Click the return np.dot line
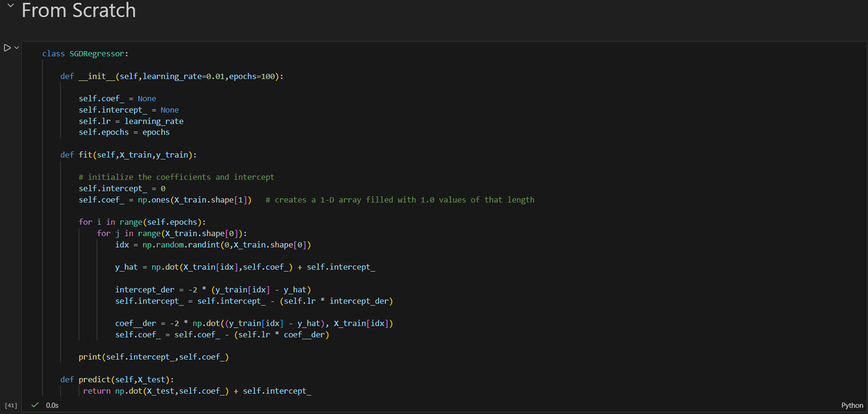The image size is (868, 414). click(197, 392)
